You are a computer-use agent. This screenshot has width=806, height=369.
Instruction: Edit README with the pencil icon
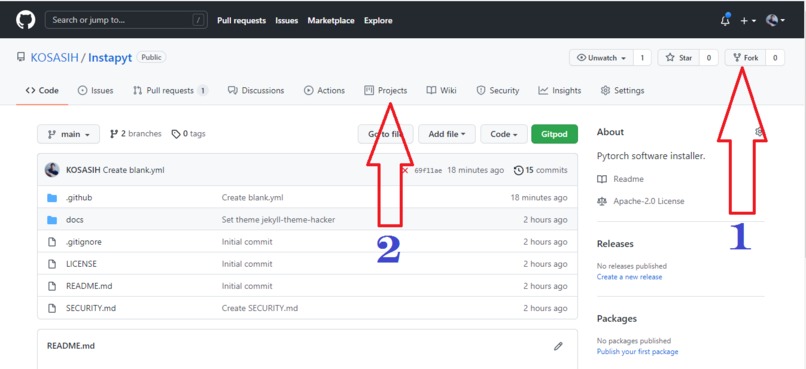[x=558, y=346]
